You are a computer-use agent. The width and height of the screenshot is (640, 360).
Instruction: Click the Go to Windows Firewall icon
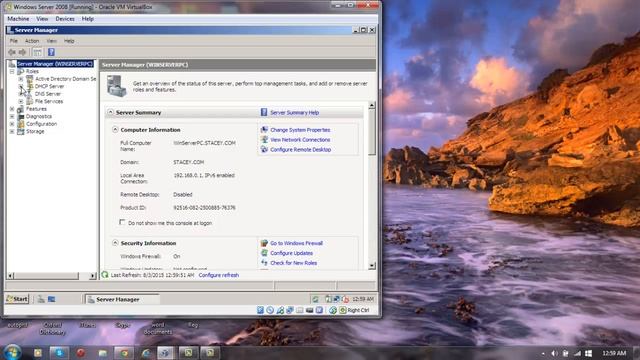tap(264, 243)
